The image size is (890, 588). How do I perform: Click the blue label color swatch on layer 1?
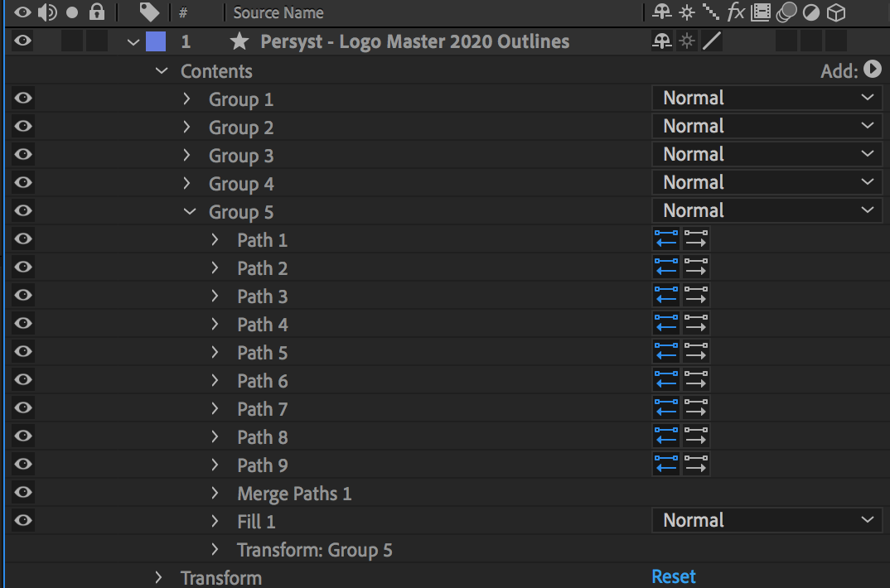155,41
